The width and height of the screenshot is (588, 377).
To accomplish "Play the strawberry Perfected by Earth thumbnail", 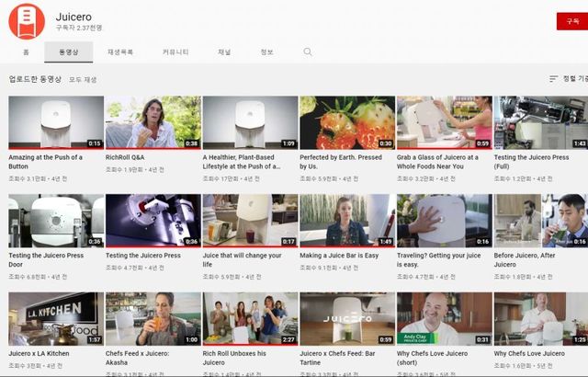I will click(347, 122).
